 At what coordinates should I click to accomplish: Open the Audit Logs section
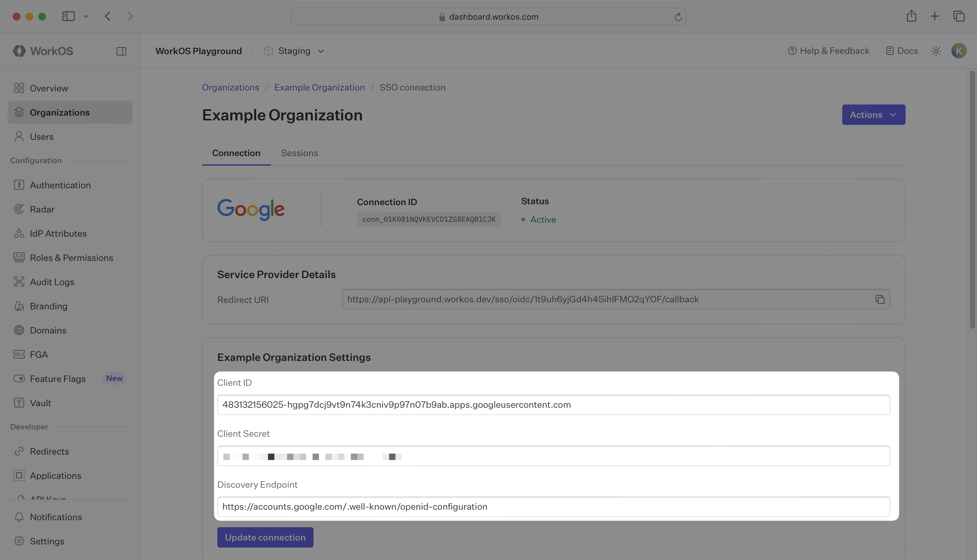(x=52, y=282)
